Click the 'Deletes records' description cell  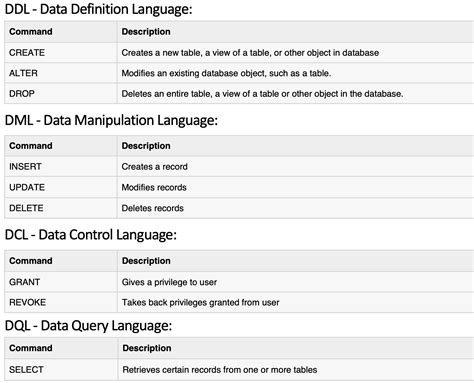pos(295,208)
